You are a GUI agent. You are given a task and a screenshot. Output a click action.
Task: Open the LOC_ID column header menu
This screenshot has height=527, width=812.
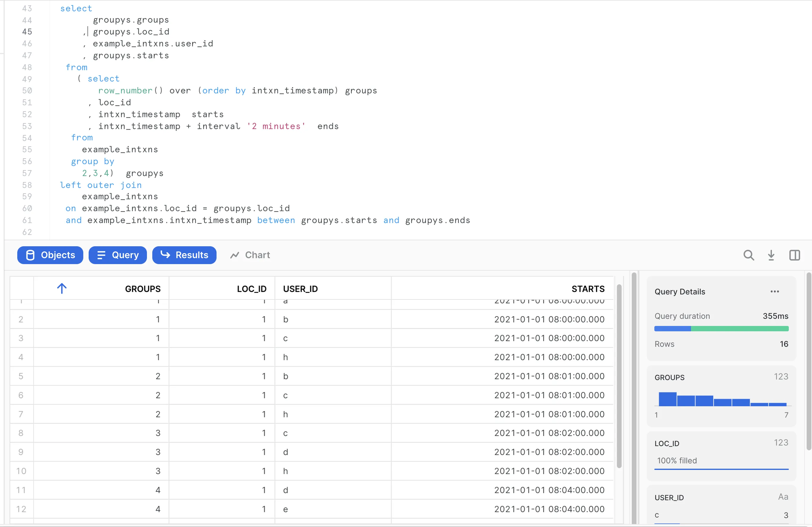coord(251,289)
